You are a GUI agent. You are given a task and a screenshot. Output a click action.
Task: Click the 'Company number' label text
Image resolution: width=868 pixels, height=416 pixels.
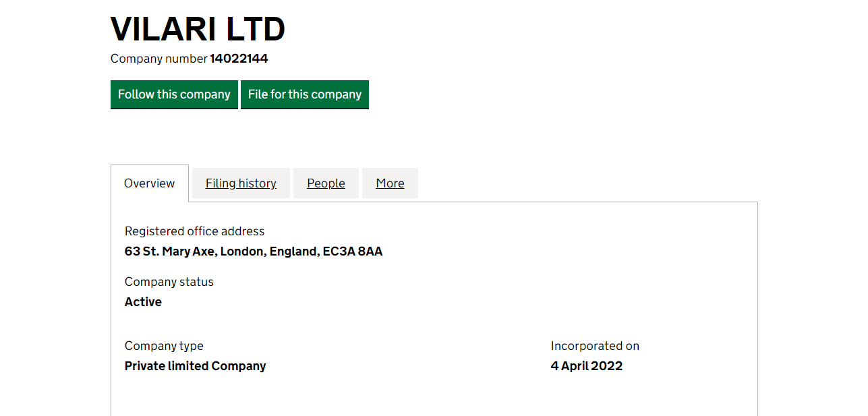[x=159, y=59]
